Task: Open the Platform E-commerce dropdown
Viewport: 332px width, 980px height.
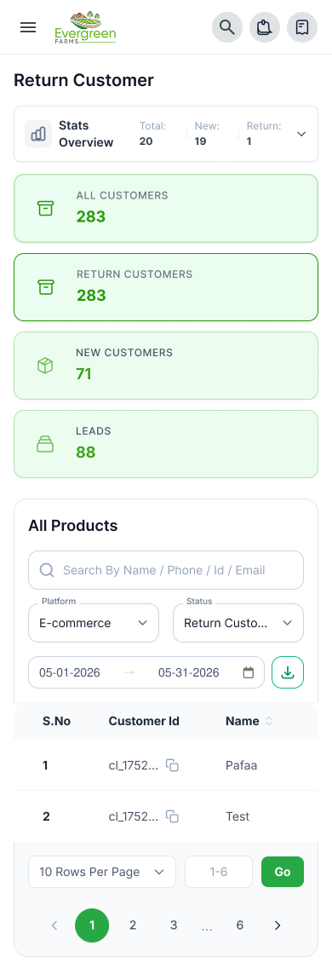Action: point(94,622)
